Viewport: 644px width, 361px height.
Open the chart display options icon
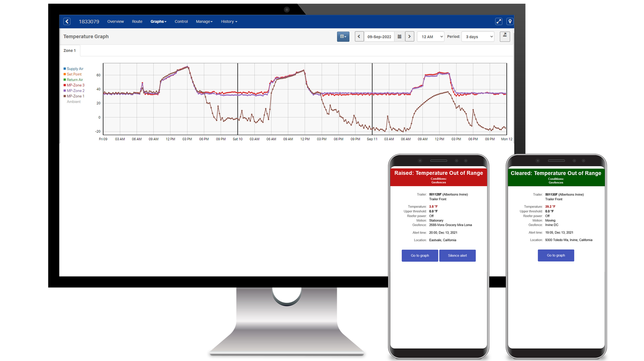(343, 36)
